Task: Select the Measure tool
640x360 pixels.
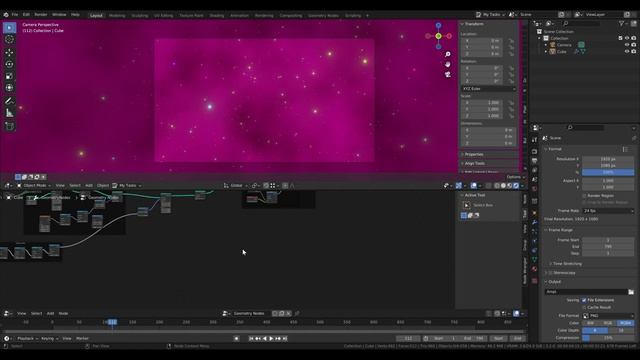Action: (x=9, y=113)
